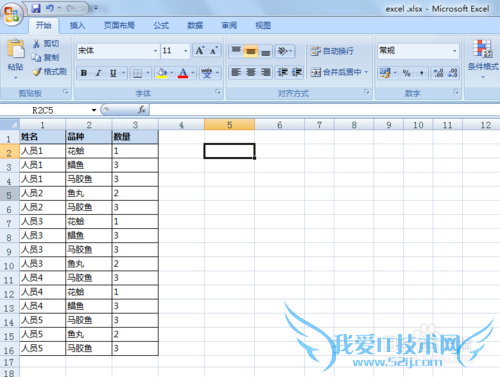Switch to the 页面布局 tab
Screen dimensions: 500x377
(x=119, y=25)
